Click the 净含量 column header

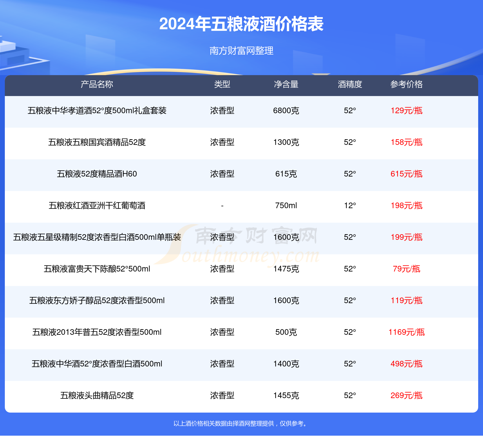286,84
